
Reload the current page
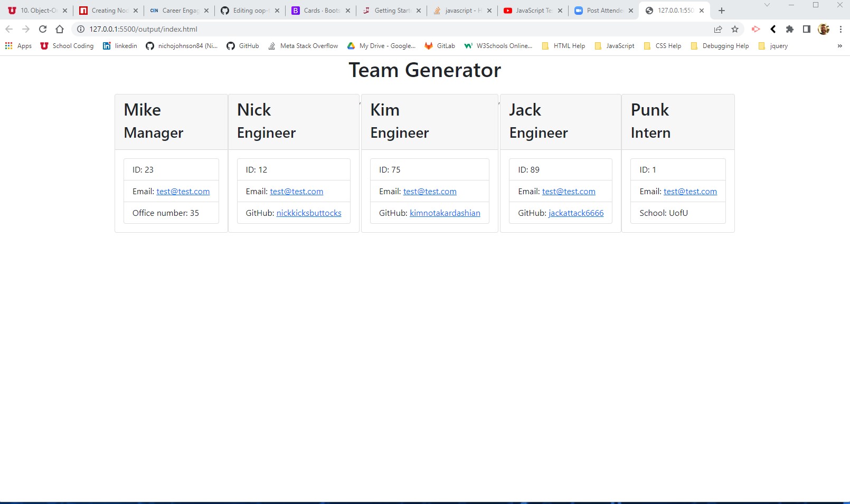(x=43, y=29)
